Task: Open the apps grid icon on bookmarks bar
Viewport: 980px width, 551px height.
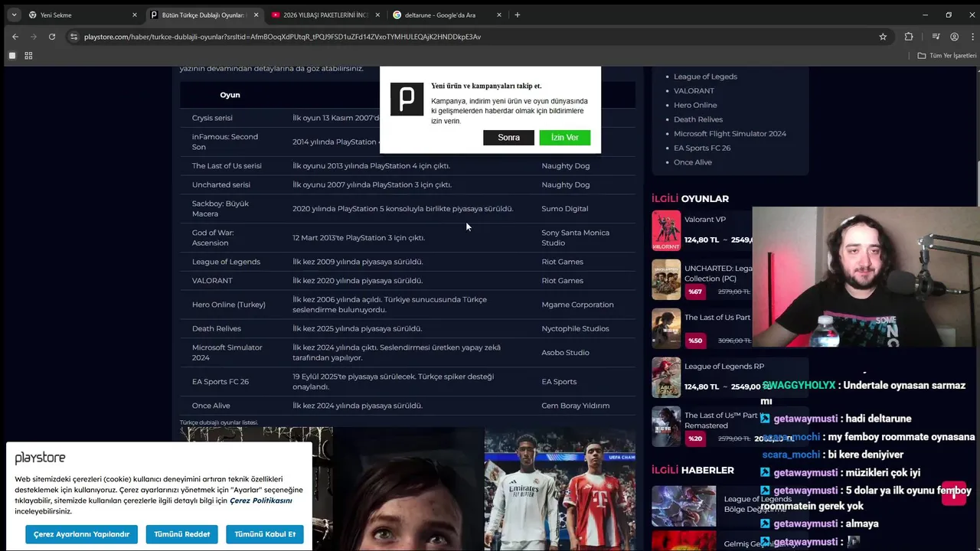Action: [x=28, y=56]
